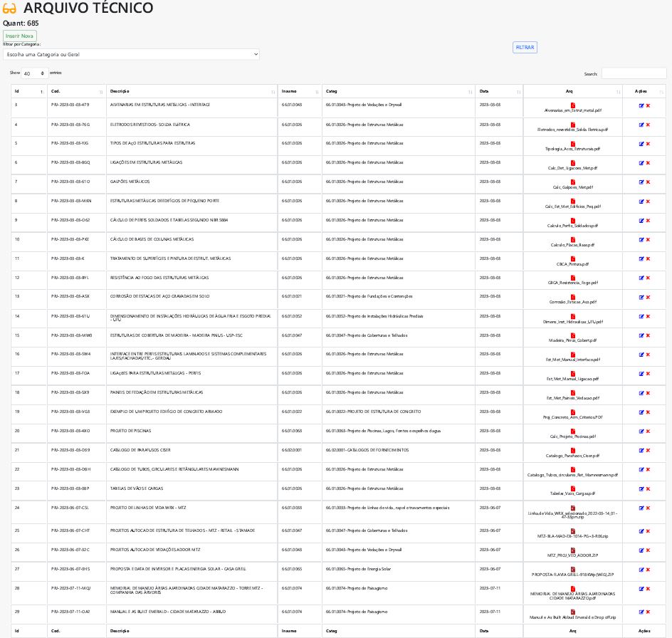Delete the PROJETO DE PISCINAS entry
Image resolution: width=672 pixels, height=638 pixels.
coord(648,432)
